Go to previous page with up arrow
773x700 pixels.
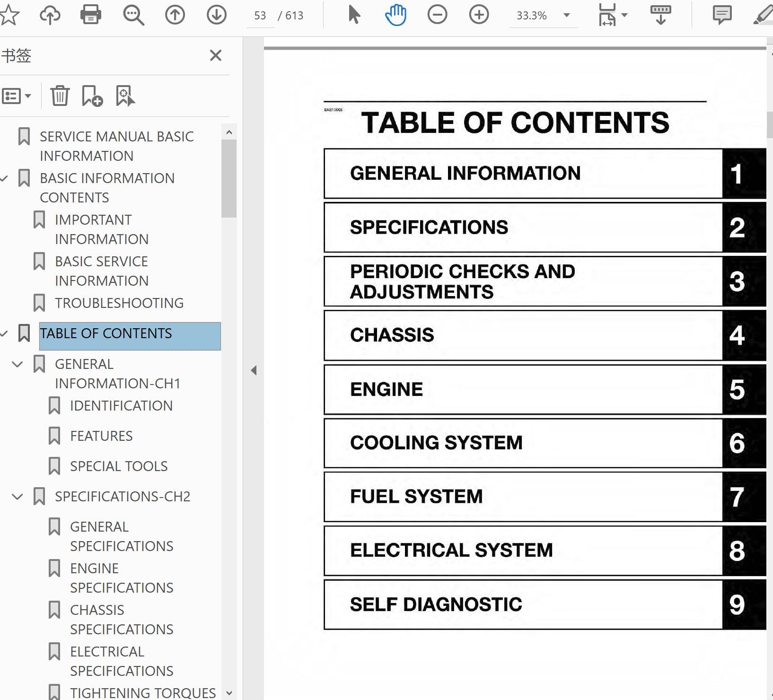click(x=175, y=15)
